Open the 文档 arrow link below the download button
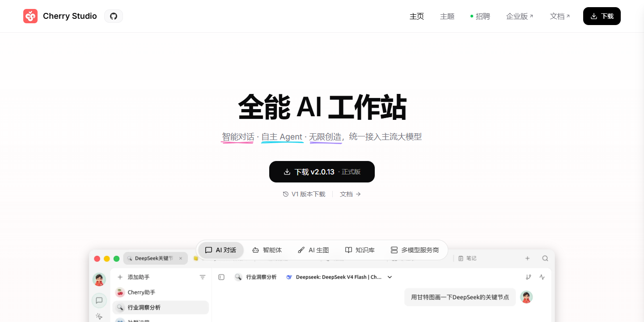The height and width of the screenshot is (322, 644). pyautogui.click(x=350, y=194)
